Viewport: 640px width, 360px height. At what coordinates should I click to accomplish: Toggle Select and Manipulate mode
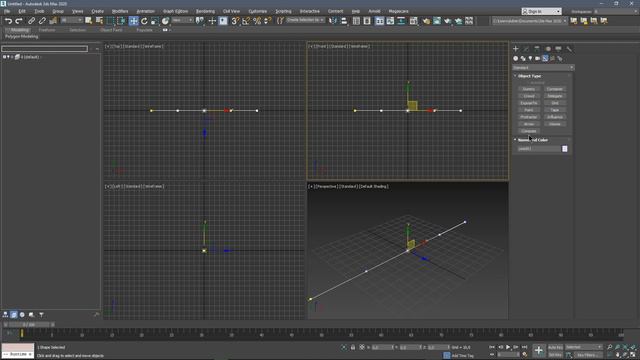[212, 20]
